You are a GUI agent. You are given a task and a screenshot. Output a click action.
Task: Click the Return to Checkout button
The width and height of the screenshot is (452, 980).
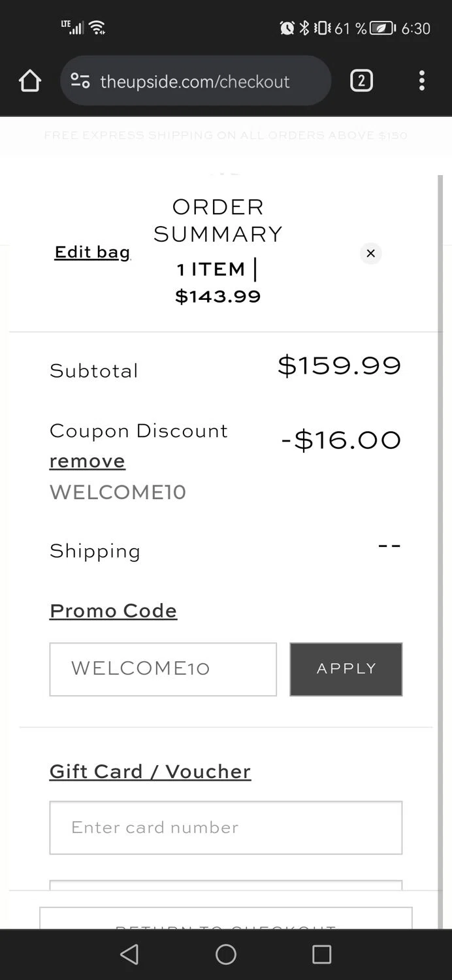pyautogui.click(x=225, y=920)
